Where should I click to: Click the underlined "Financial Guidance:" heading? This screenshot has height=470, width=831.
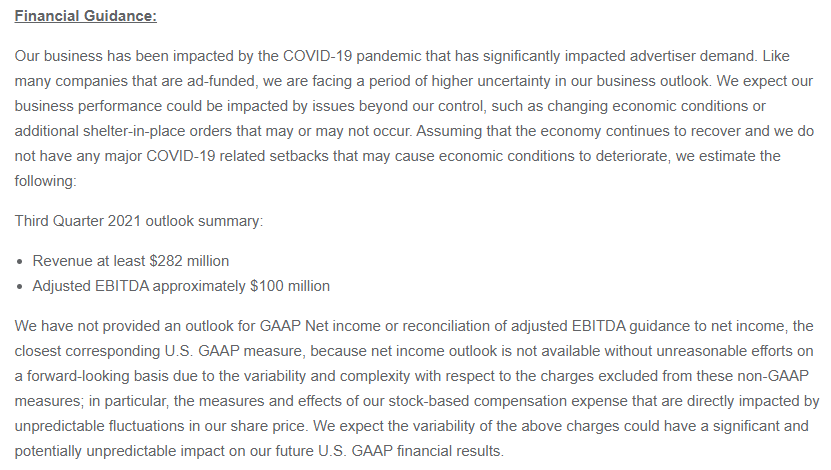(x=86, y=18)
